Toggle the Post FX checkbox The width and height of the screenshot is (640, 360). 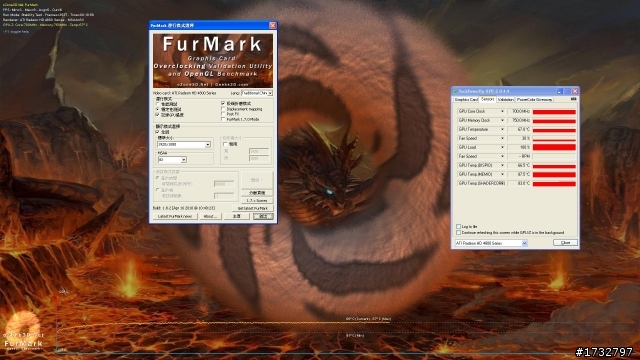[223, 114]
